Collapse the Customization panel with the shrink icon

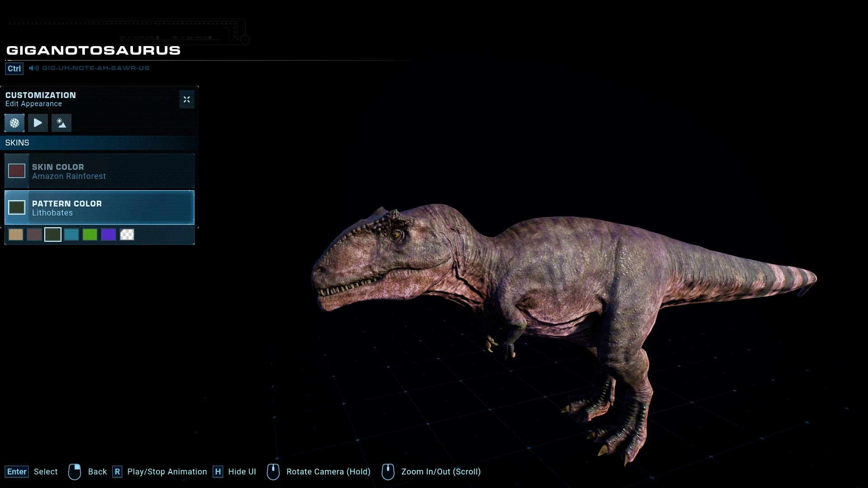(x=187, y=99)
